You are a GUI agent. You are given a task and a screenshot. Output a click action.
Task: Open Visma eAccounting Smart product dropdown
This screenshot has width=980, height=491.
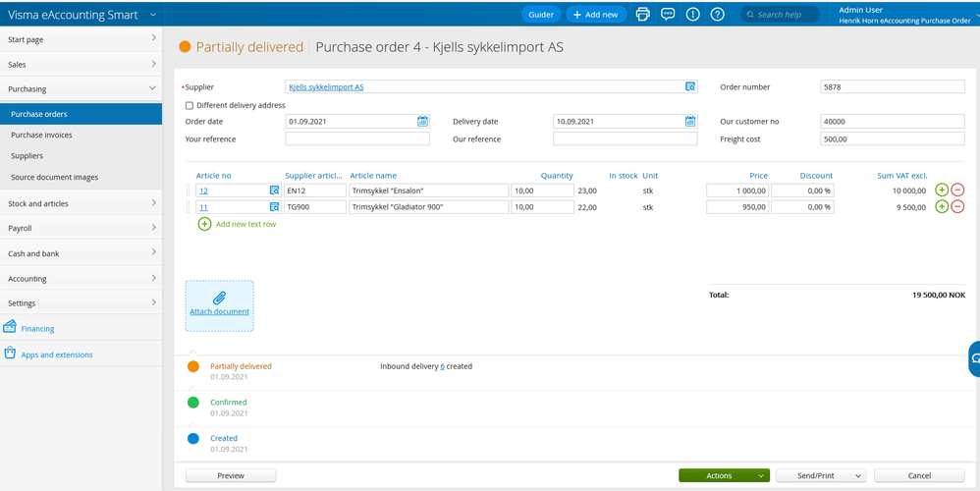point(153,15)
